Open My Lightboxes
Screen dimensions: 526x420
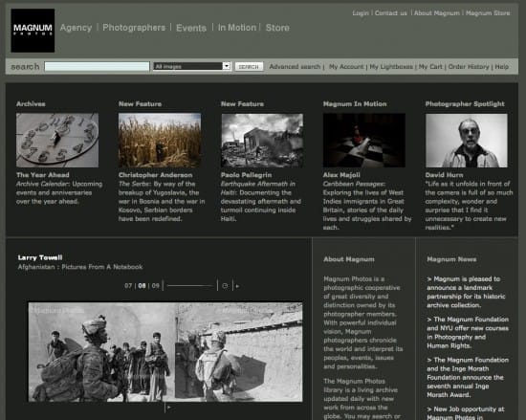click(x=391, y=67)
